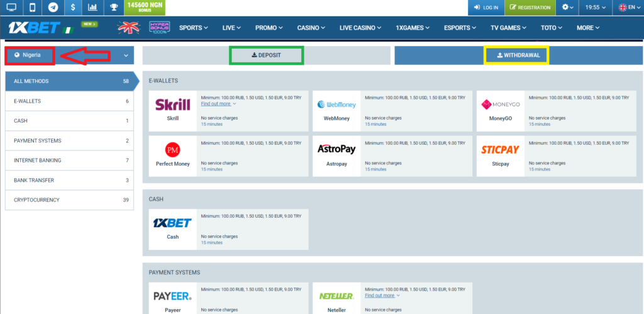Click the Hyper Bonus 1000% icon
The height and width of the screenshot is (314, 644).
[x=160, y=28]
